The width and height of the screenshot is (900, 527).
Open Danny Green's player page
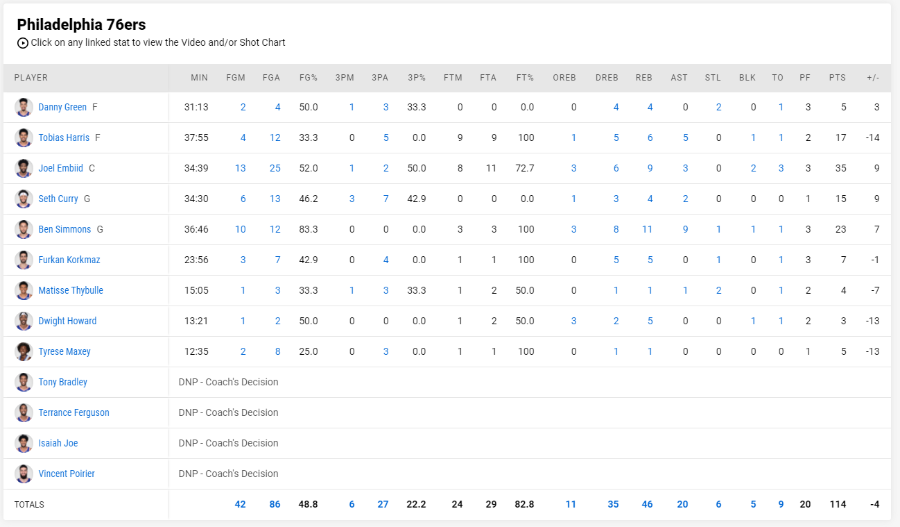click(62, 107)
